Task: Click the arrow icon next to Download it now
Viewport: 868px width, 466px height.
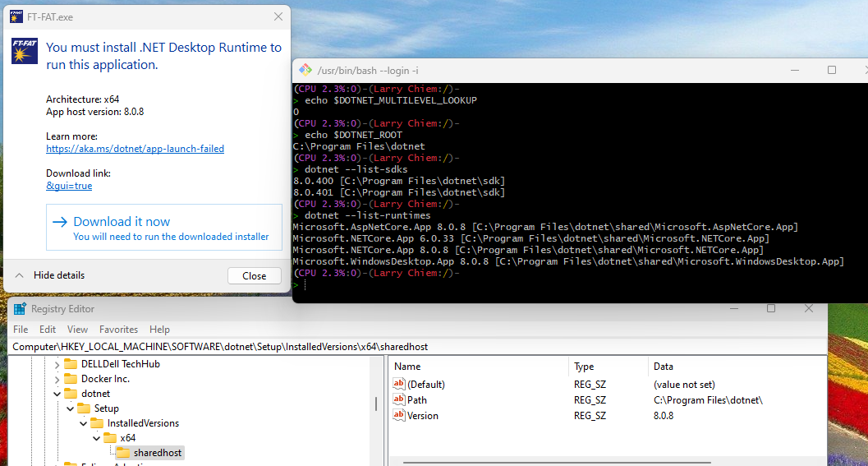Action: (x=60, y=222)
